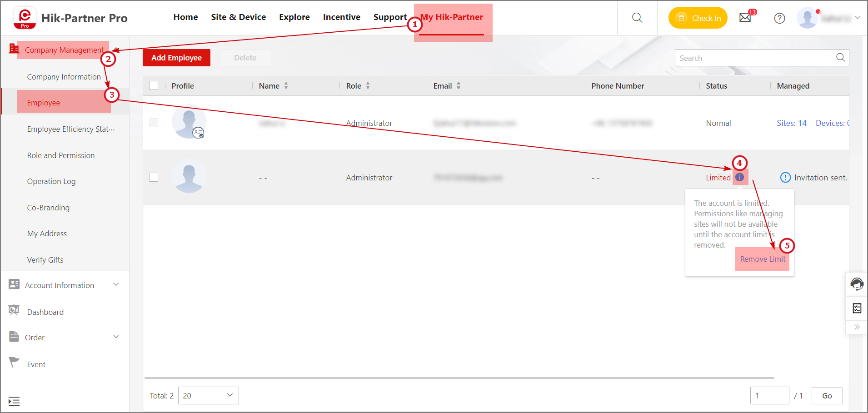Open Role and Permission in sidebar
Image resolution: width=868 pixels, height=413 pixels.
point(61,155)
